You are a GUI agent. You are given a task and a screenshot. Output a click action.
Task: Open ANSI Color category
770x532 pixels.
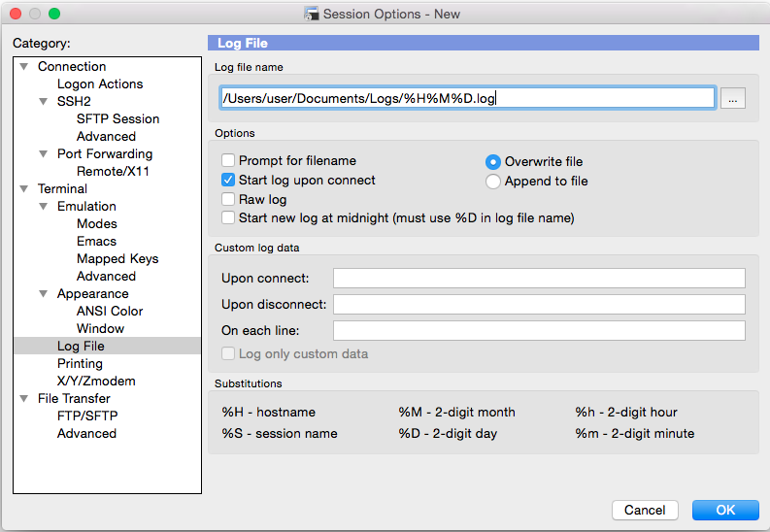(x=110, y=312)
